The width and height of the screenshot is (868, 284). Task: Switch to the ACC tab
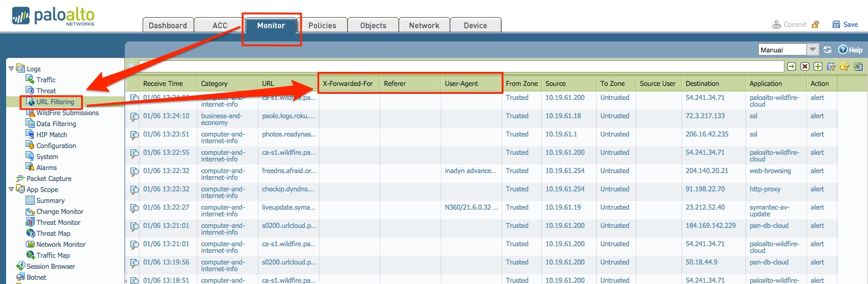coord(219,25)
